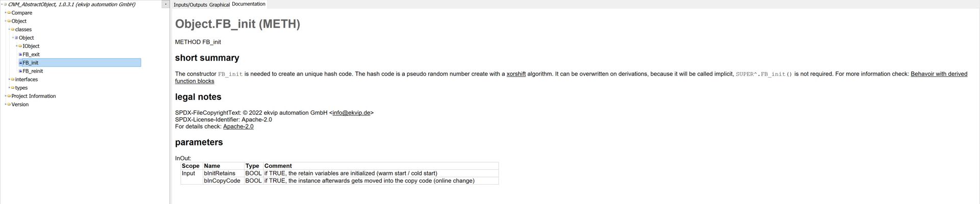Click the Project Information folder icon
The width and height of the screenshot is (980, 204).
pos(9,96)
